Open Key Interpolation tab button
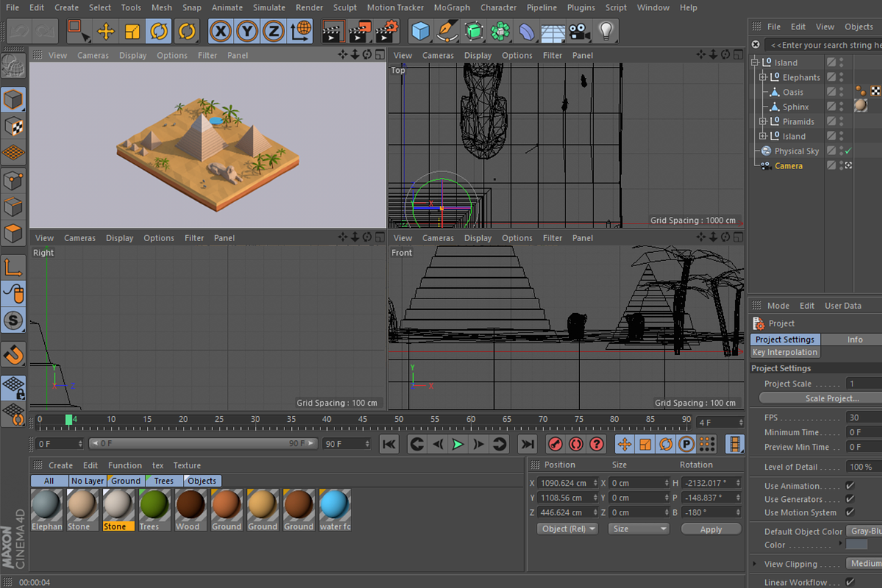 point(785,352)
